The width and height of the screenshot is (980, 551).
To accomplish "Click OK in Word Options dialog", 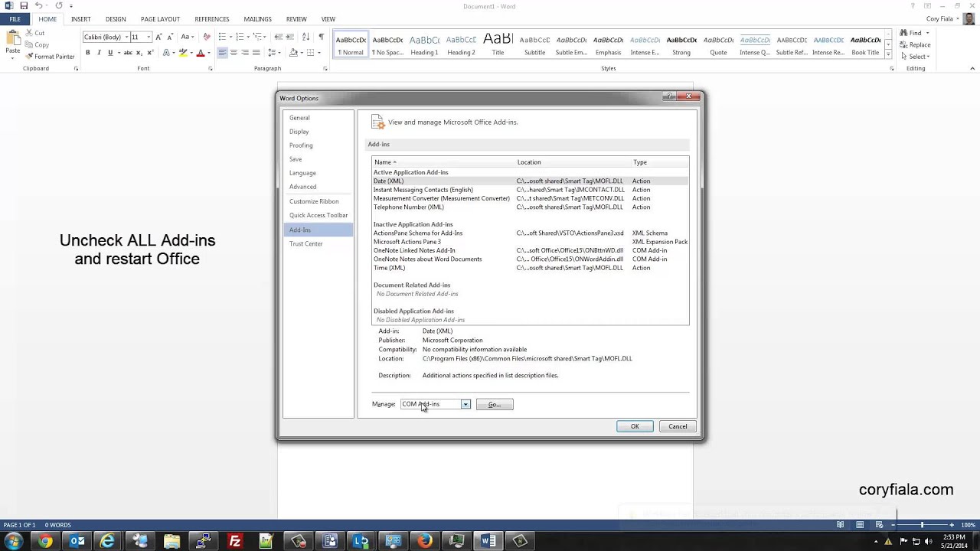I will (x=635, y=426).
